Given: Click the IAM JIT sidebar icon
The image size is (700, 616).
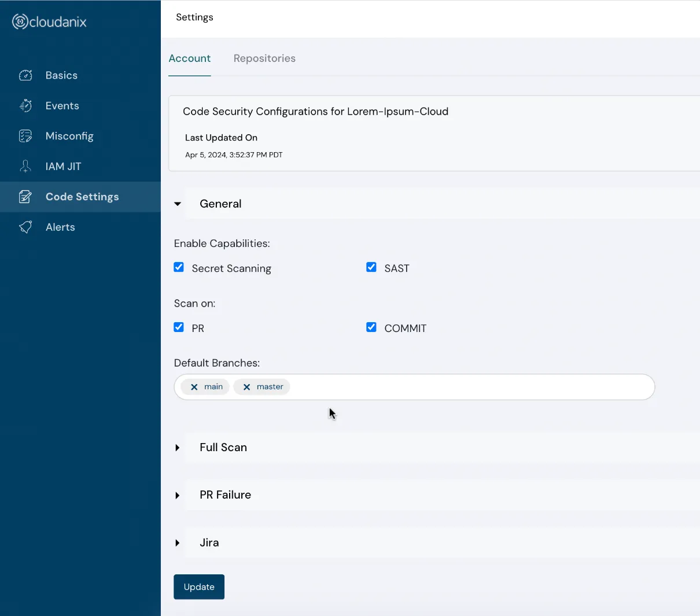Looking at the screenshot, I should 25,166.
